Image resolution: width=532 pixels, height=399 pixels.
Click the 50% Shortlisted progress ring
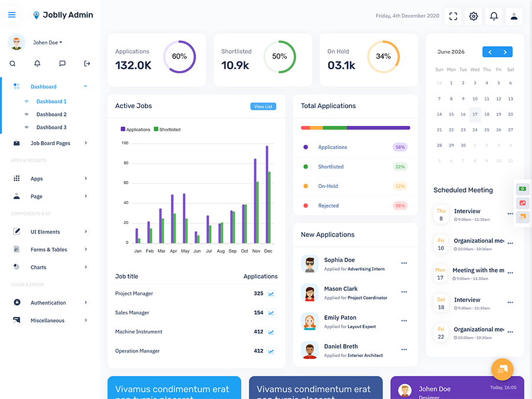[280, 57]
